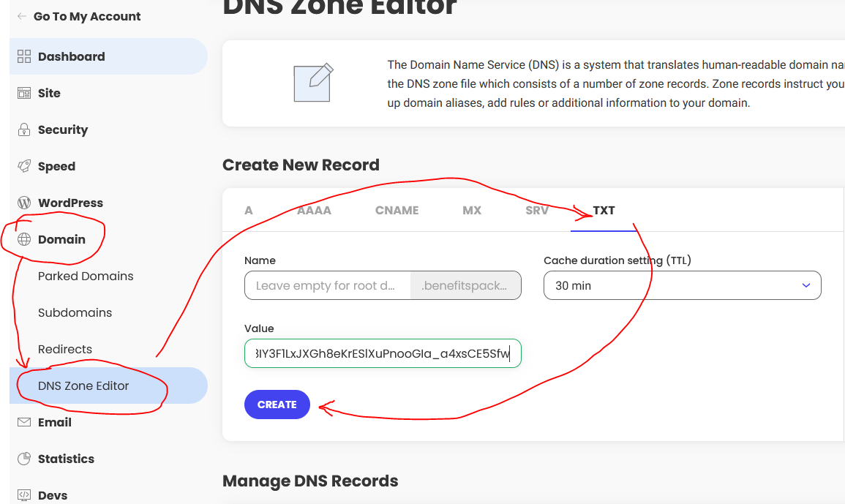This screenshot has height=504, width=845.
Task: Click the Name input field
Action: (x=327, y=285)
